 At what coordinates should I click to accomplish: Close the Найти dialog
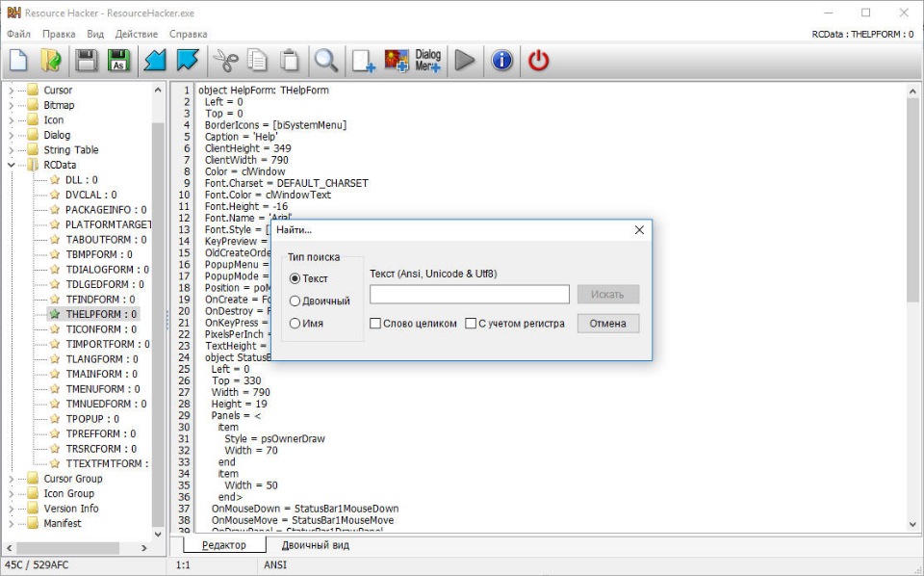pos(639,230)
